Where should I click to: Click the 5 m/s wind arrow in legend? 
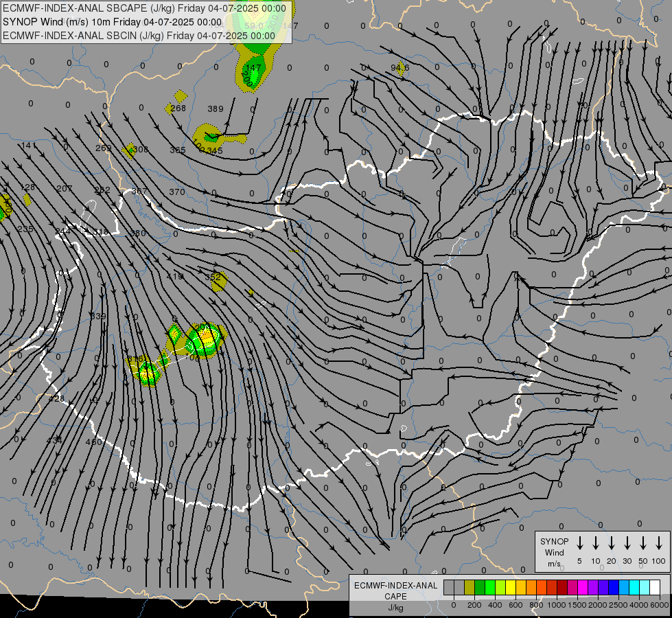pos(579,543)
